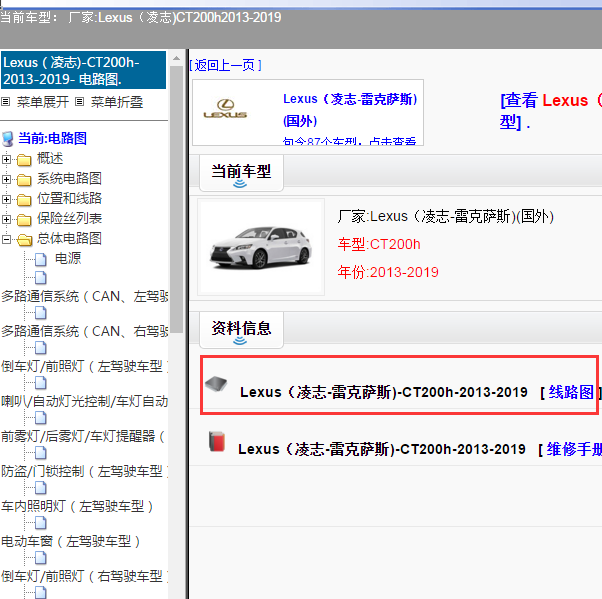602x599 pixels.
Task: Open 倒车灯/前照灯（右驾驶车型 item
Action: (x=84, y=576)
